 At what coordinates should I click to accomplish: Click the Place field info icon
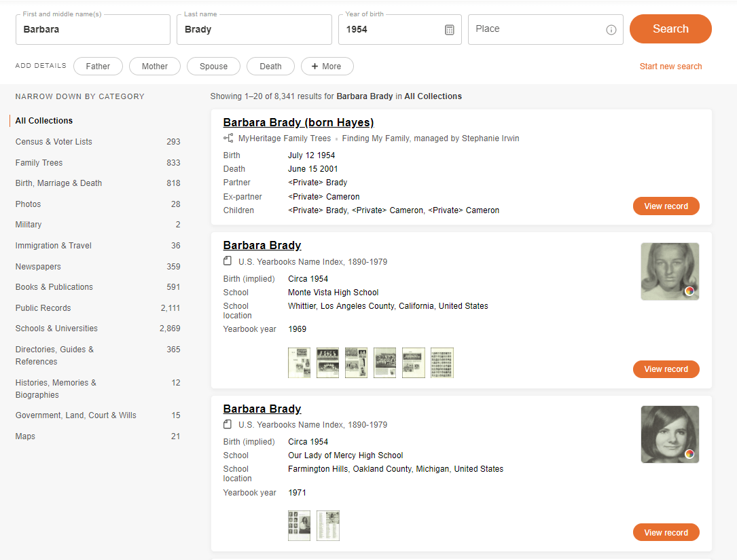pyautogui.click(x=611, y=30)
